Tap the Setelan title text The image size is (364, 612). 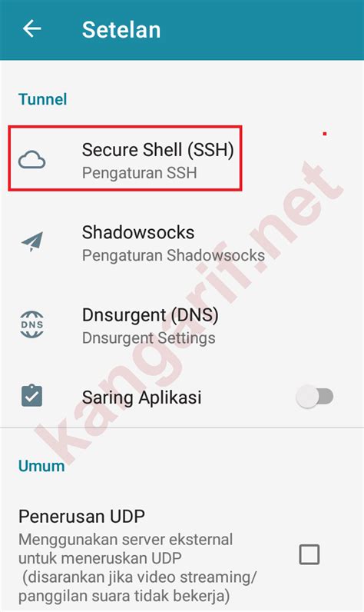[x=121, y=30]
